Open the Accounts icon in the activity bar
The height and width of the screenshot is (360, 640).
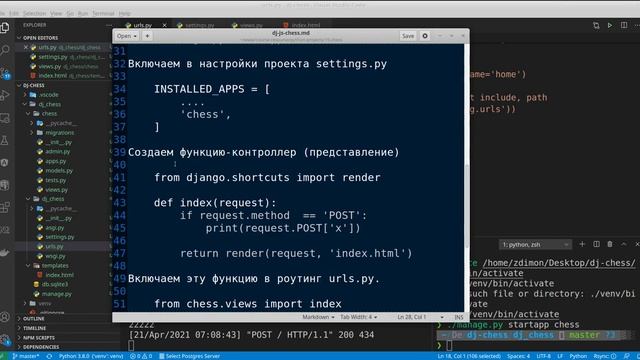coord(5,317)
